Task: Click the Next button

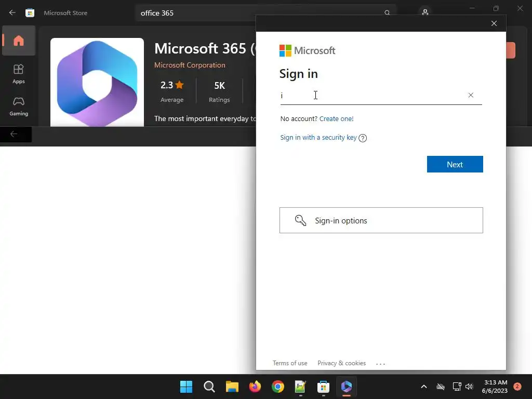Action: [455, 164]
